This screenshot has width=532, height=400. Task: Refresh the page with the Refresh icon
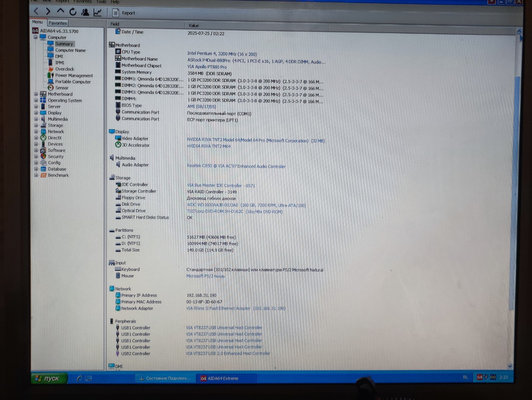73,12
